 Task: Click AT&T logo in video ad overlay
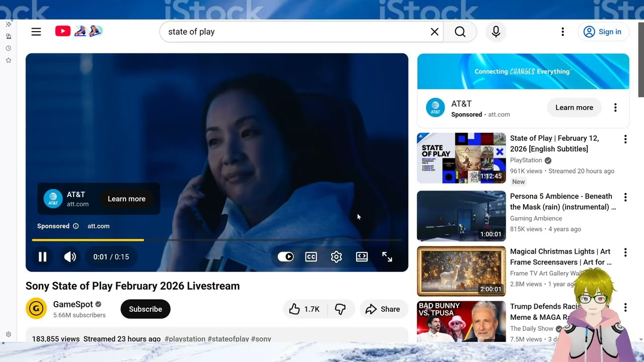click(x=53, y=199)
